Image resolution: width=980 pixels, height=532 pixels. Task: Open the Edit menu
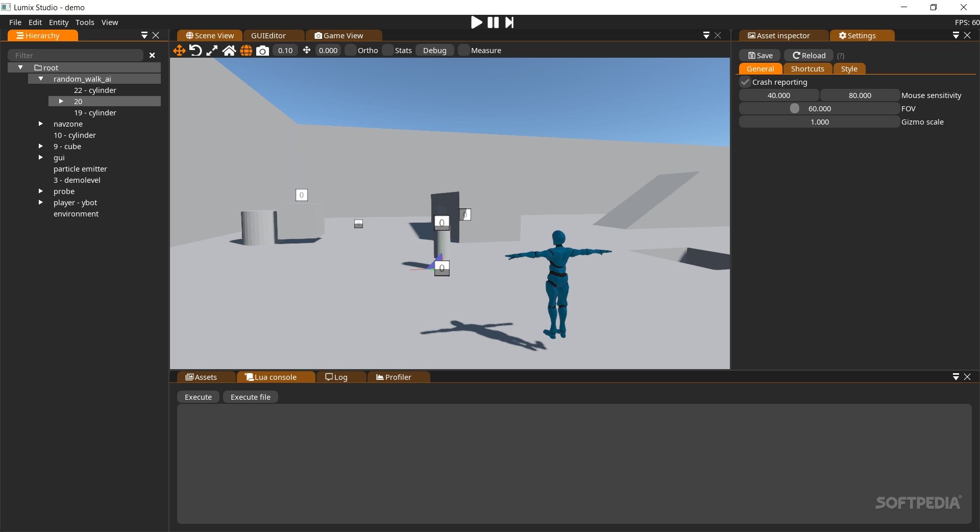35,22
